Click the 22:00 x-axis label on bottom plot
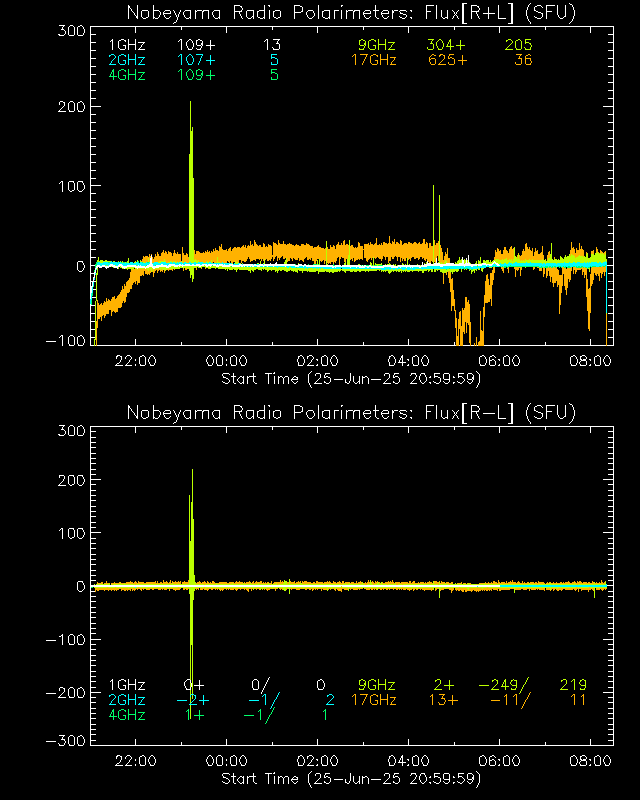Viewport: 640px width, 800px height. [x=135, y=761]
